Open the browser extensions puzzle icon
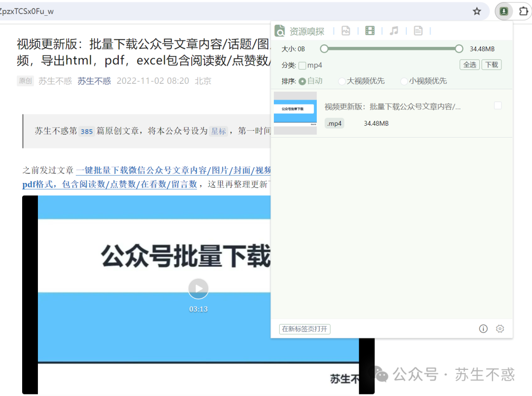This screenshot has width=532, height=396. (x=523, y=11)
